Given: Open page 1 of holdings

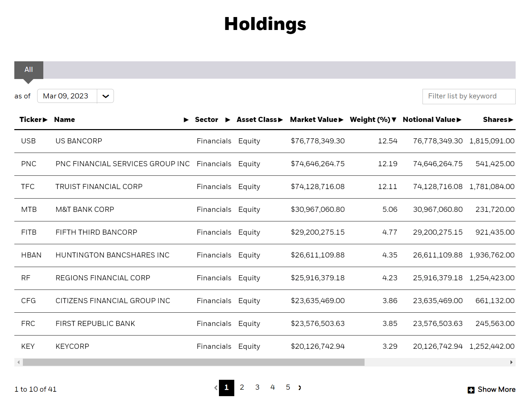Looking at the screenshot, I should 226,388.
